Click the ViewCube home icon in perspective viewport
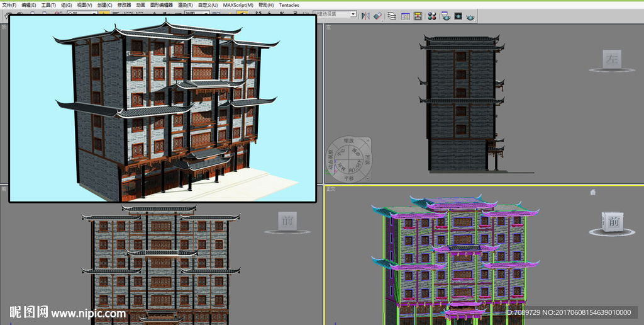The width and height of the screenshot is (644, 325). pos(592,192)
